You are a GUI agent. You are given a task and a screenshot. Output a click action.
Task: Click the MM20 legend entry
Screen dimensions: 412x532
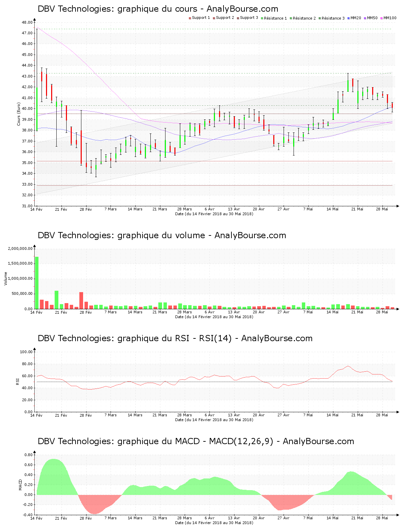[x=354, y=18]
